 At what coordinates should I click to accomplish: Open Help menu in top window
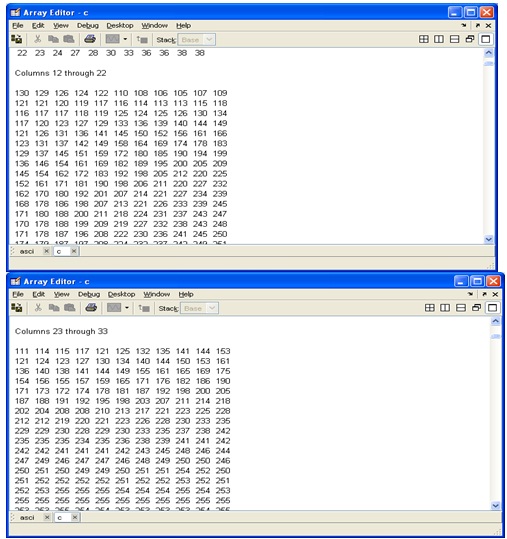coord(183,25)
